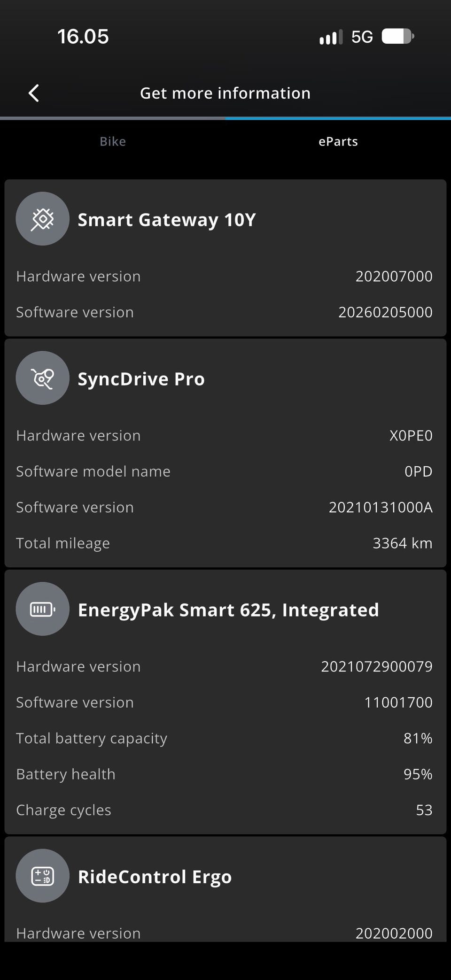
Task: Tap the RideControl Ergo heading
Action: pos(155,877)
